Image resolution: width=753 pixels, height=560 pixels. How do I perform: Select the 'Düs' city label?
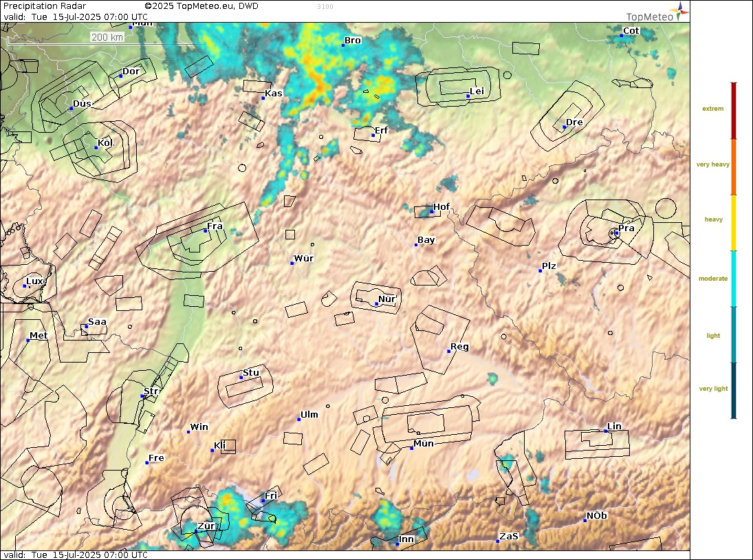click(x=82, y=104)
